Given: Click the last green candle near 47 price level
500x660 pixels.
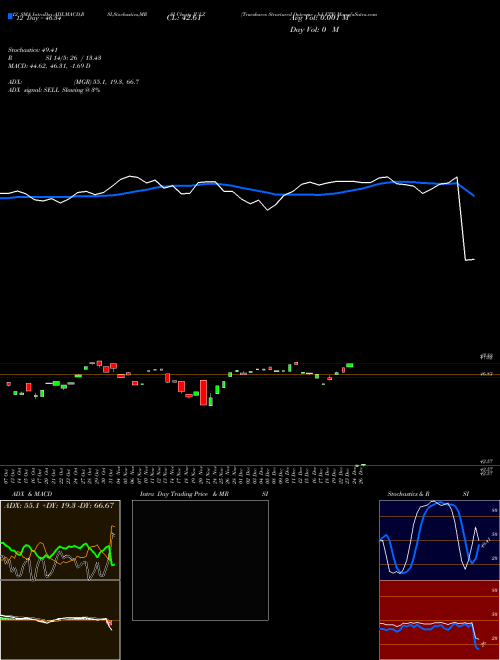Looking at the screenshot, I should pyautogui.click(x=350, y=365).
